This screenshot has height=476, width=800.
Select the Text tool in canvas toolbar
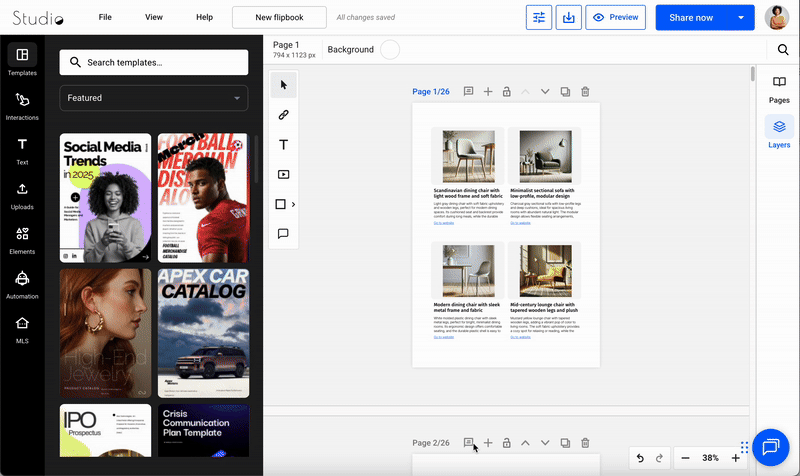click(x=284, y=144)
